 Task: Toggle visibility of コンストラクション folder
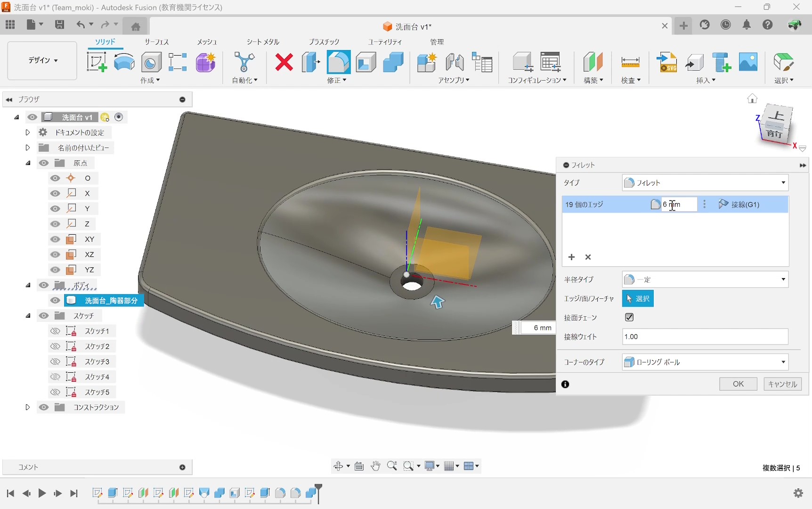44,407
